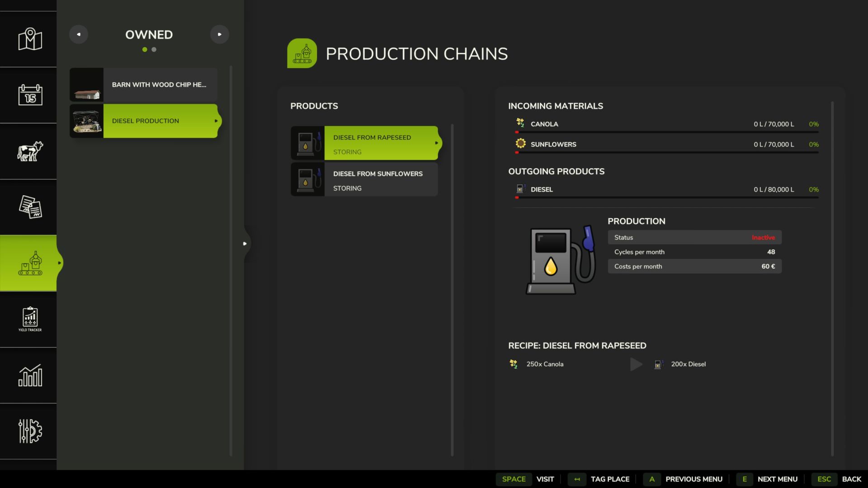This screenshot has height=488, width=868.
Task: Click the OWNED category title
Action: tap(149, 35)
